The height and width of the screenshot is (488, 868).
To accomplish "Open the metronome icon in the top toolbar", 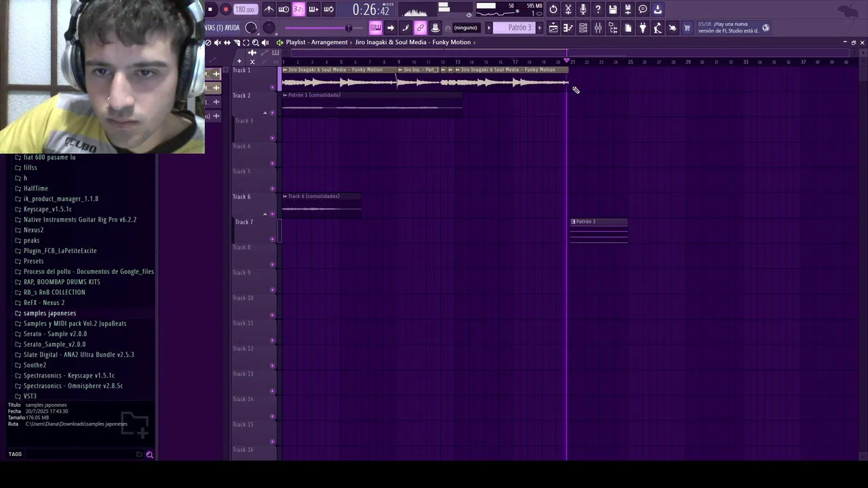I will (x=269, y=9).
